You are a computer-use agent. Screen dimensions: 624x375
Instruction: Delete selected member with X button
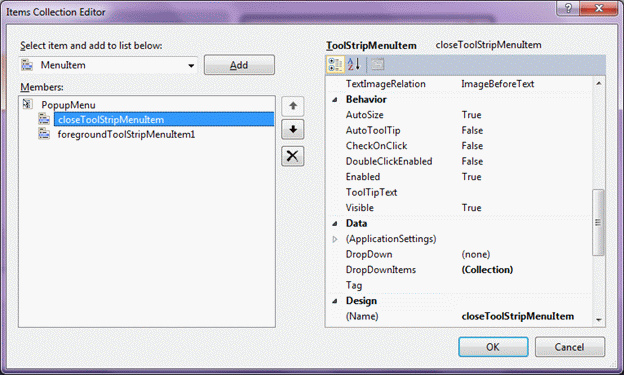pyautogui.click(x=292, y=156)
